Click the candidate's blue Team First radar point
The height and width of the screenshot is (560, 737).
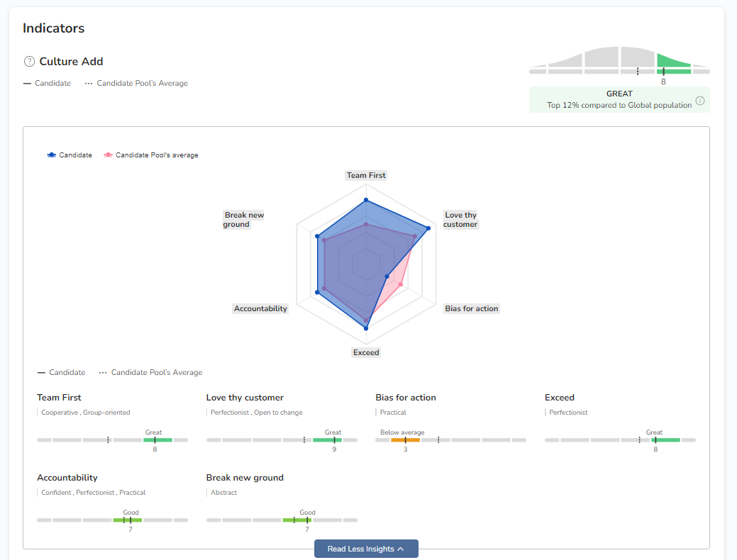tap(366, 201)
